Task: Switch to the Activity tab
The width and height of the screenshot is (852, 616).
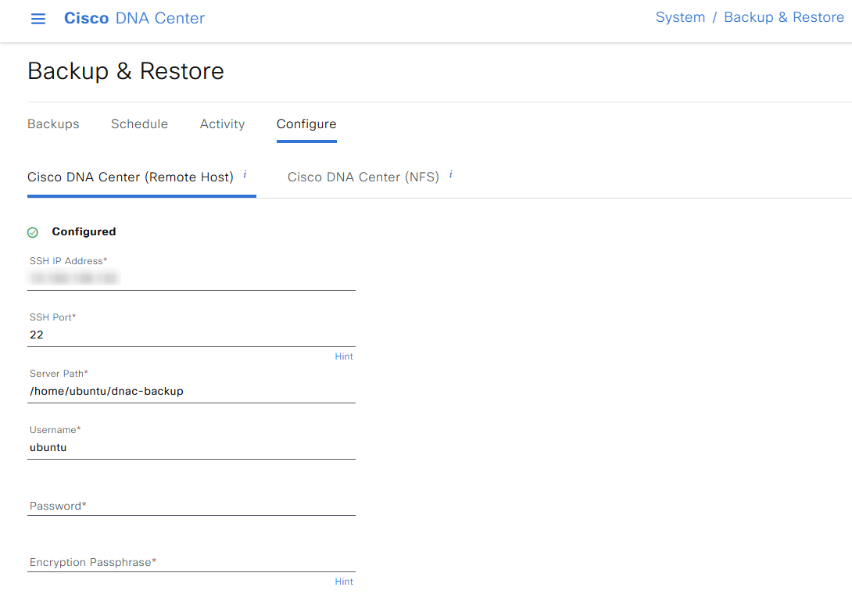Action: 222,124
